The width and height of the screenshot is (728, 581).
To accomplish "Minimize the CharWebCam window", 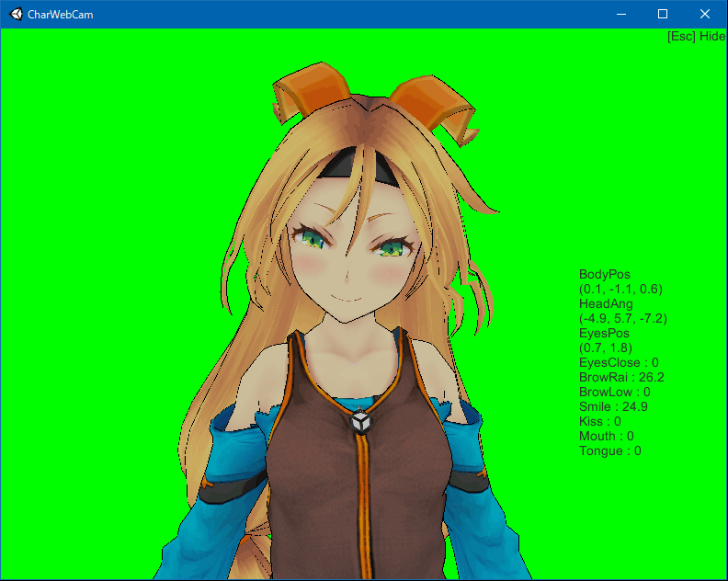I will 621,15.
